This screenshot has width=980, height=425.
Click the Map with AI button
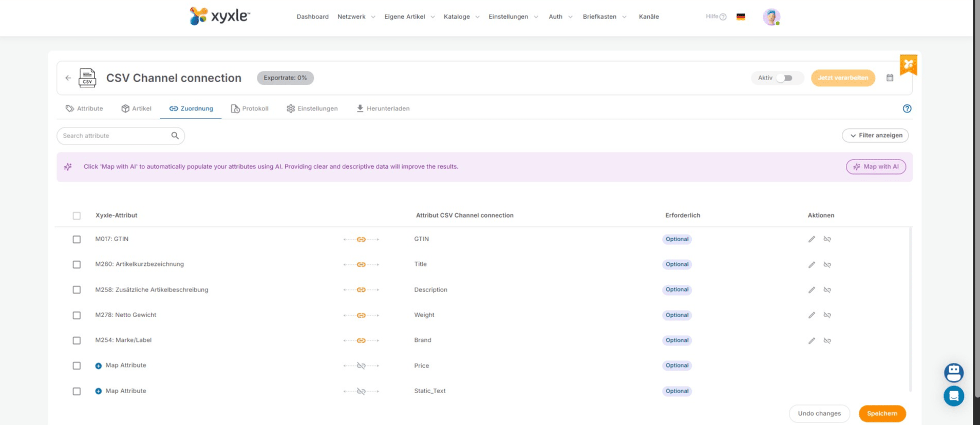coord(876,167)
